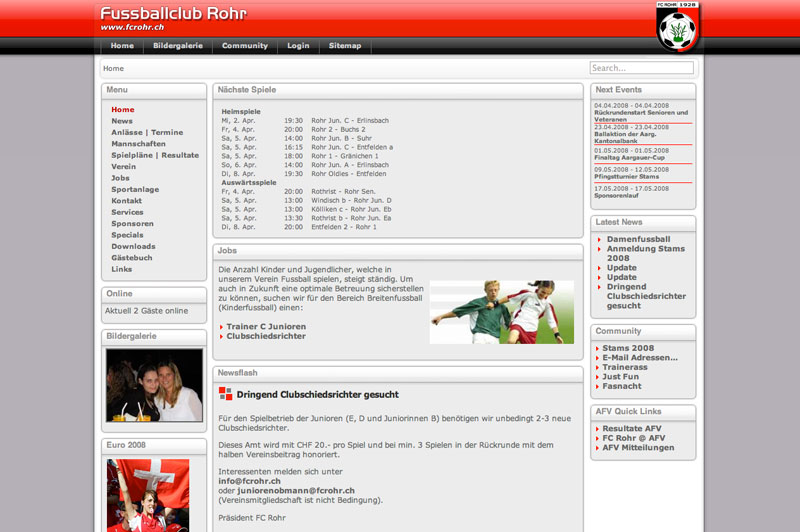Open Resultate AFV quick link
The height and width of the screenshot is (532, 800).
pos(633,428)
